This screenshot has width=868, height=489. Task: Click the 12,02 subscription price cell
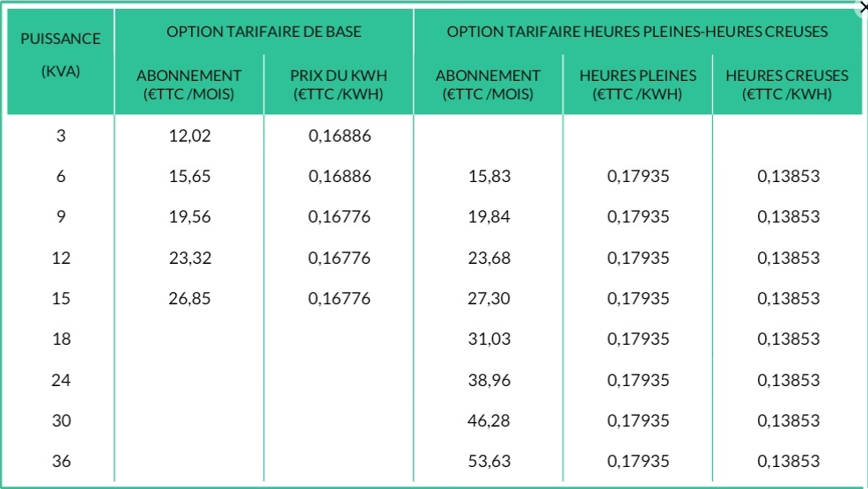click(189, 136)
